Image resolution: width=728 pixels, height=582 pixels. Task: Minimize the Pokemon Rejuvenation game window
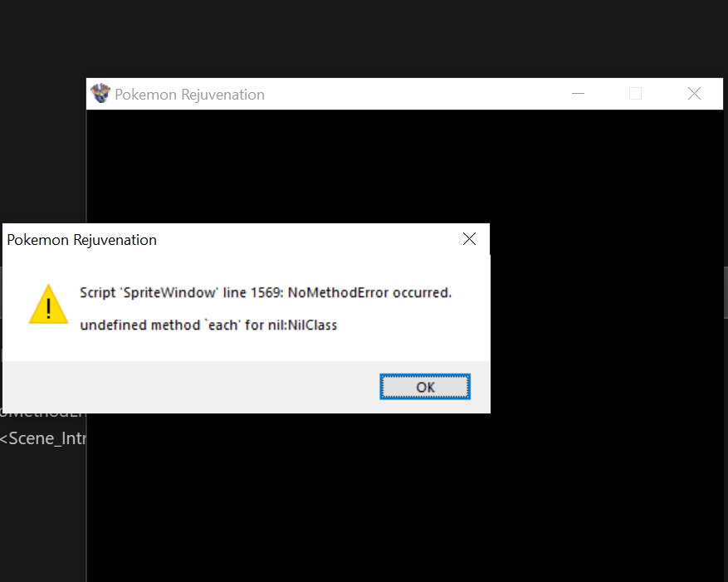click(578, 94)
